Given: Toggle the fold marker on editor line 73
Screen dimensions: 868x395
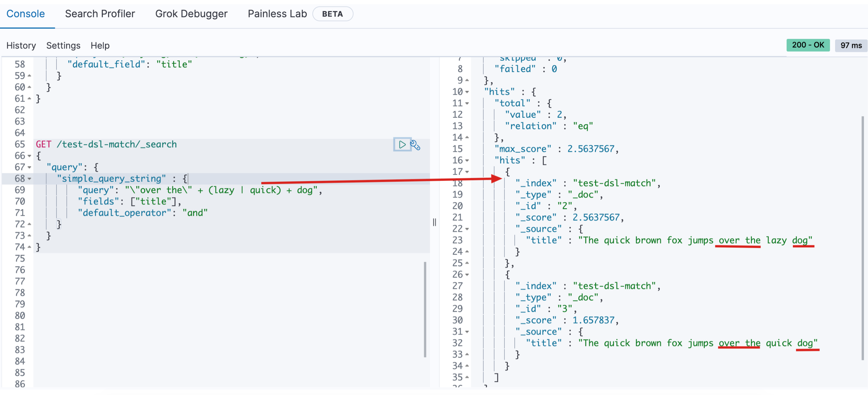Looking at the screenshot, I should [x=29, y=236].
